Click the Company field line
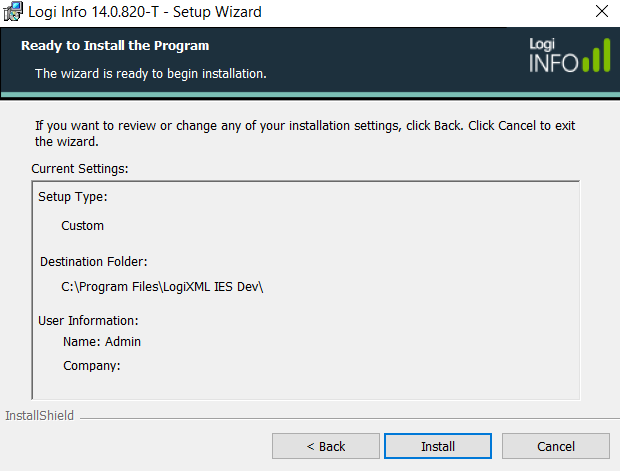This screenshot has width=620, height=471. [92, 366]
